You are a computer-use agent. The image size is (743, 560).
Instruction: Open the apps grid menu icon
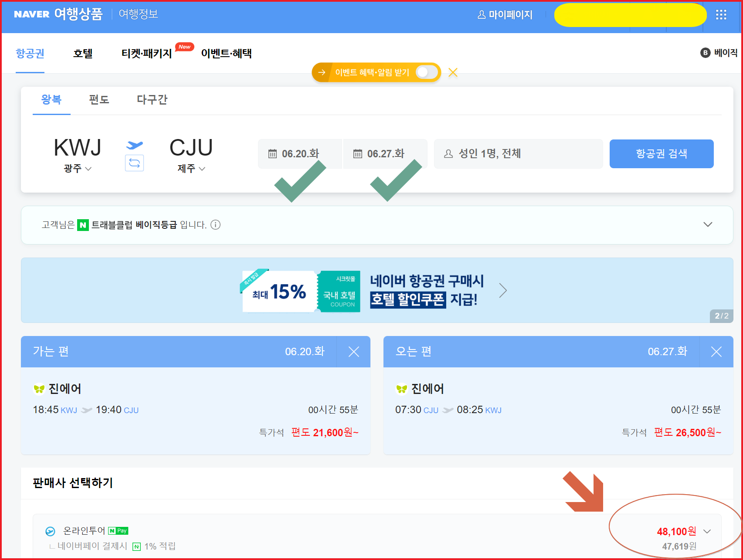(x=721, y=15)
